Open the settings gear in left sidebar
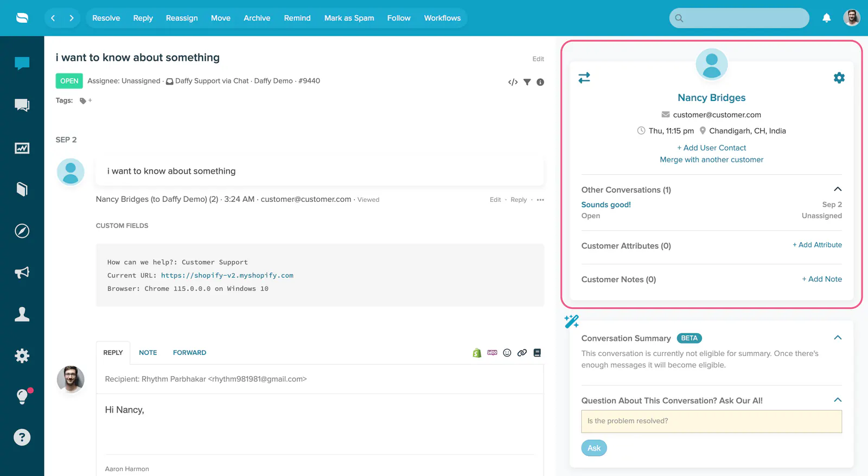 [x=22, y=356]
